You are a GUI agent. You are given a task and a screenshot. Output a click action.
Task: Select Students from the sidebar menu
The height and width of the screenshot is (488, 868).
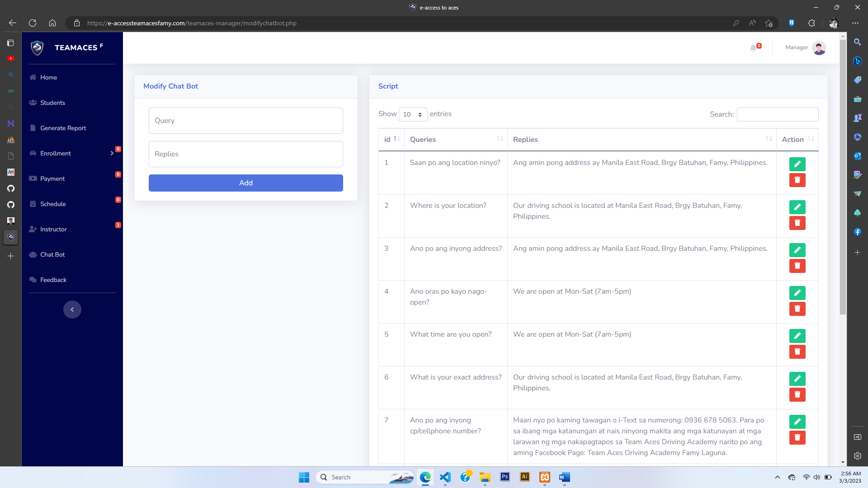pyautogui.click(x=52, y=103)
